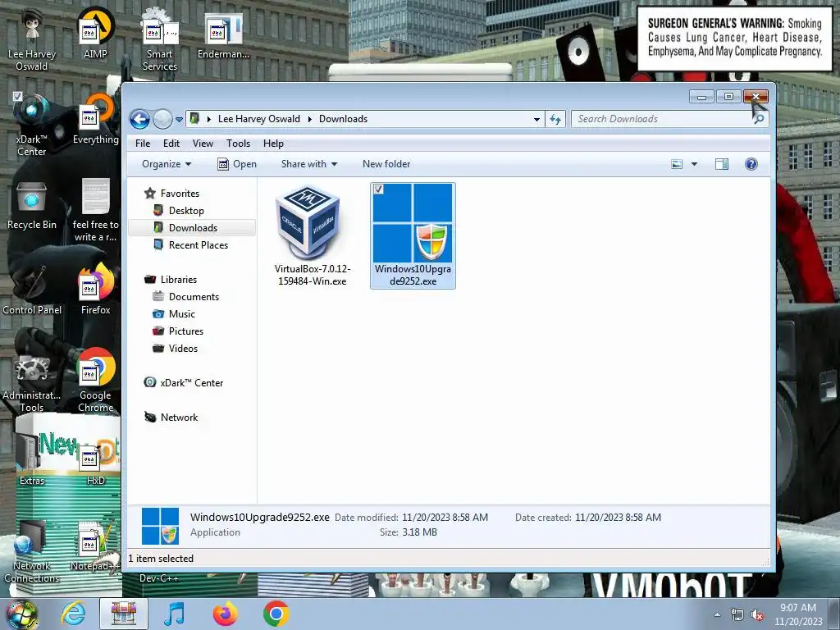
Task: Uncheck the Windows10Upgrade9252.exe item checkbox
Action: click(379, 189)
